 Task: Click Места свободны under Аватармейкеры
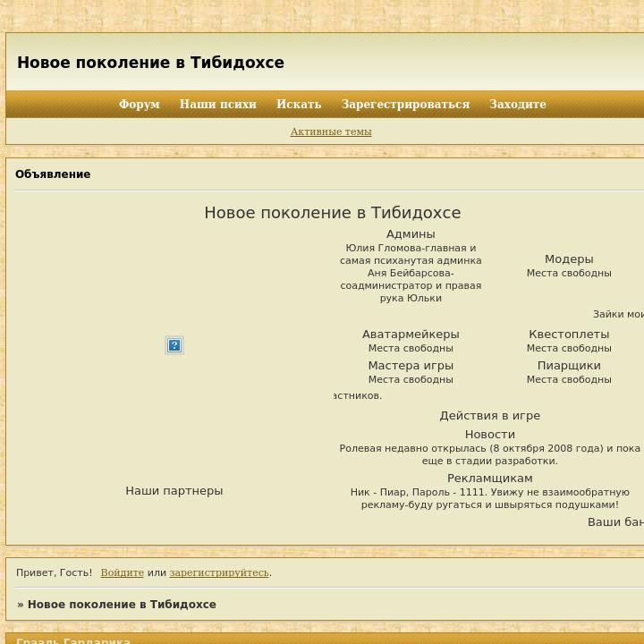pyautogui.click(x=411, y=348)
